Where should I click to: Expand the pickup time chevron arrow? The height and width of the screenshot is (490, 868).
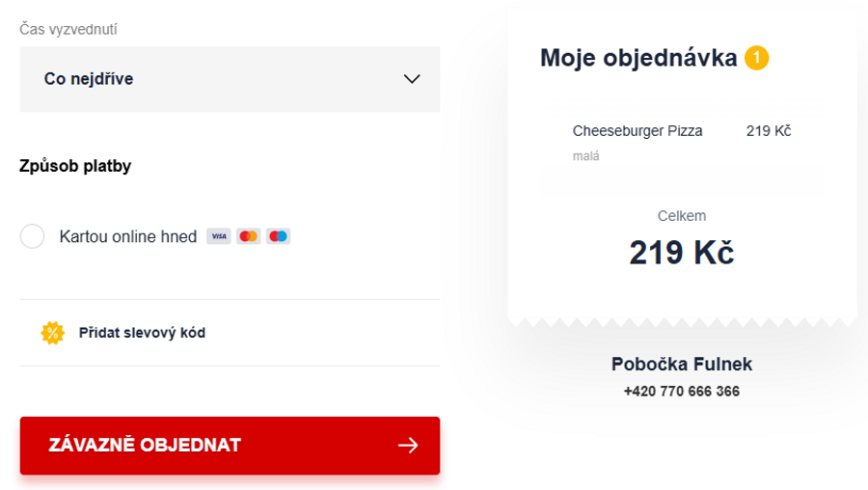click(412, 79)
